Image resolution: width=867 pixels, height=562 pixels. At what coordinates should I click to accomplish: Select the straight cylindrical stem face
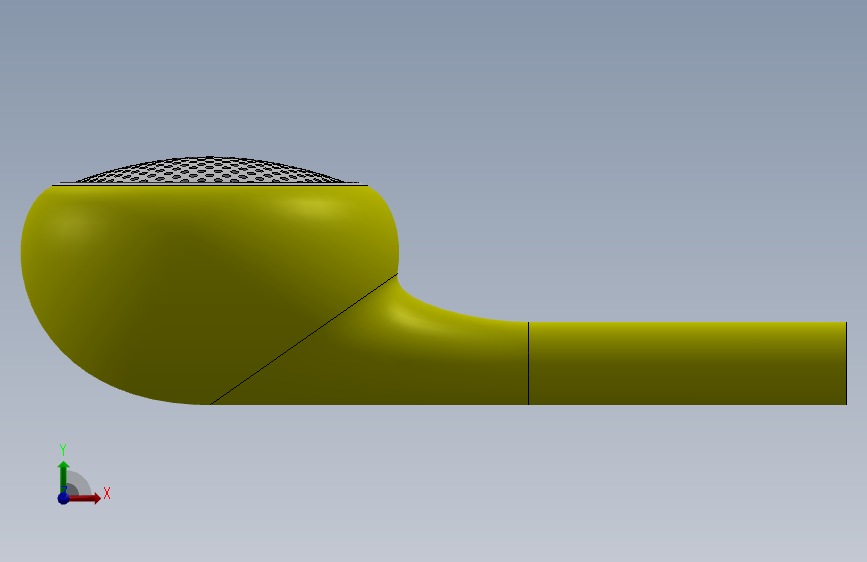click(687, 363)
